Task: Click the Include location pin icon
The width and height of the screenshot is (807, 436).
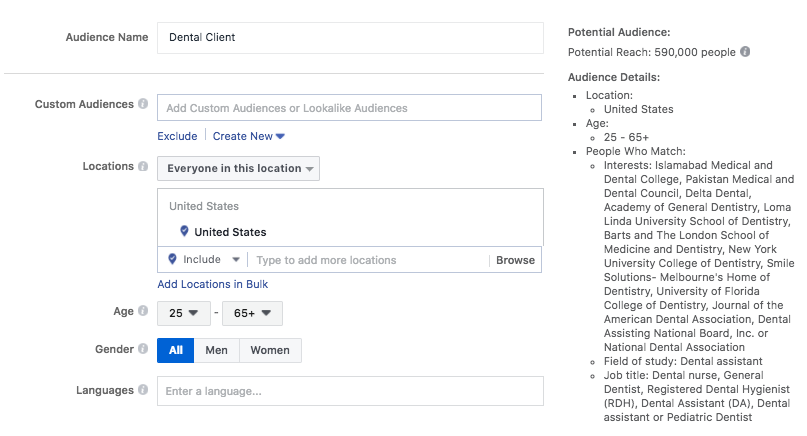Action: pyautogui.click(x=172, y=259)
